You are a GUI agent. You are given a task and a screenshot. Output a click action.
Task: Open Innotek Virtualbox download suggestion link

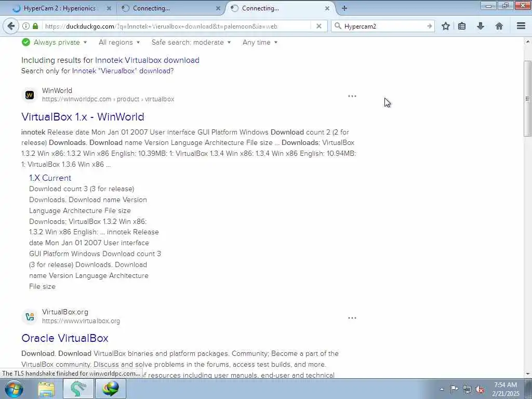point(147,60)
